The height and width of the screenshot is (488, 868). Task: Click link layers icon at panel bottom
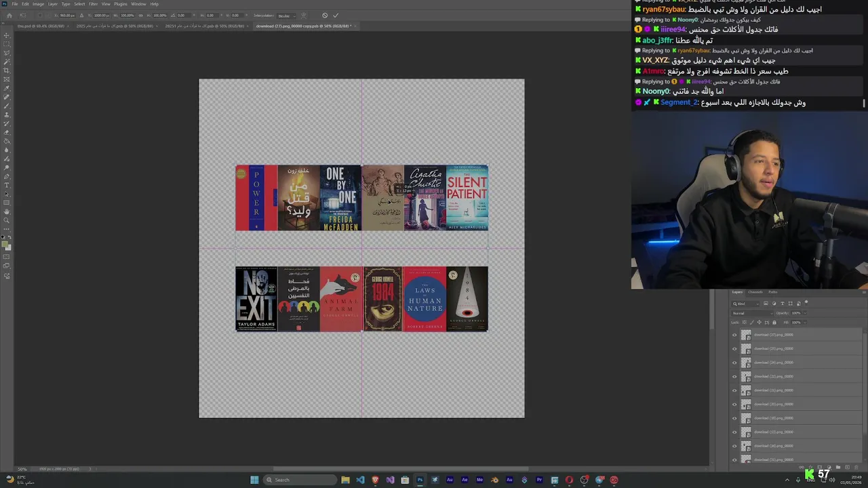[x=802, y=467]
